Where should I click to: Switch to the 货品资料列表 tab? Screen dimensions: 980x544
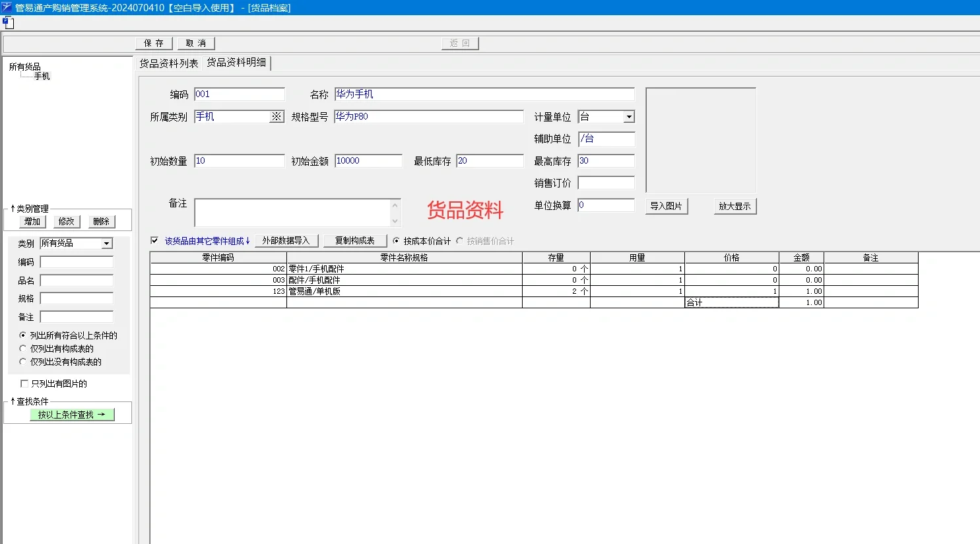coord(169,64)
